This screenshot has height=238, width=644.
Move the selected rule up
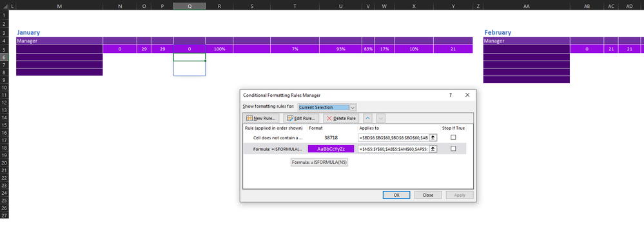pos(367,119)
